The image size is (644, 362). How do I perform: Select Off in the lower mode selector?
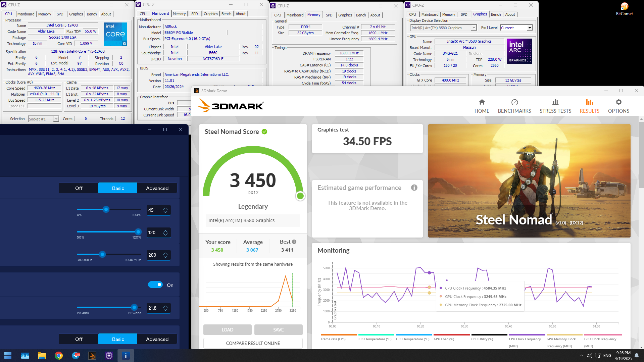click(79, 339)
